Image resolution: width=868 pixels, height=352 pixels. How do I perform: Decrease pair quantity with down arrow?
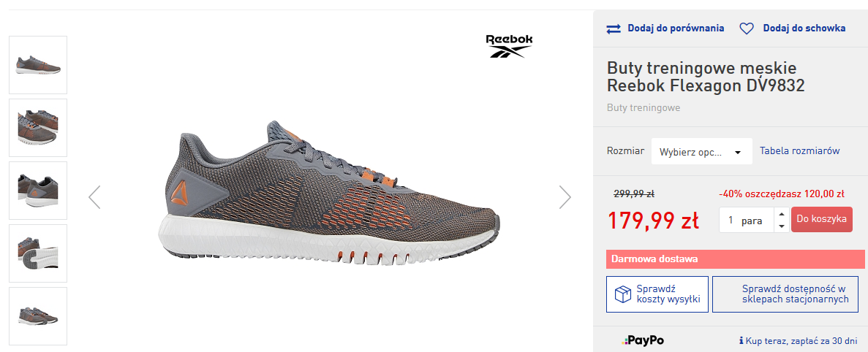point(781,226)
